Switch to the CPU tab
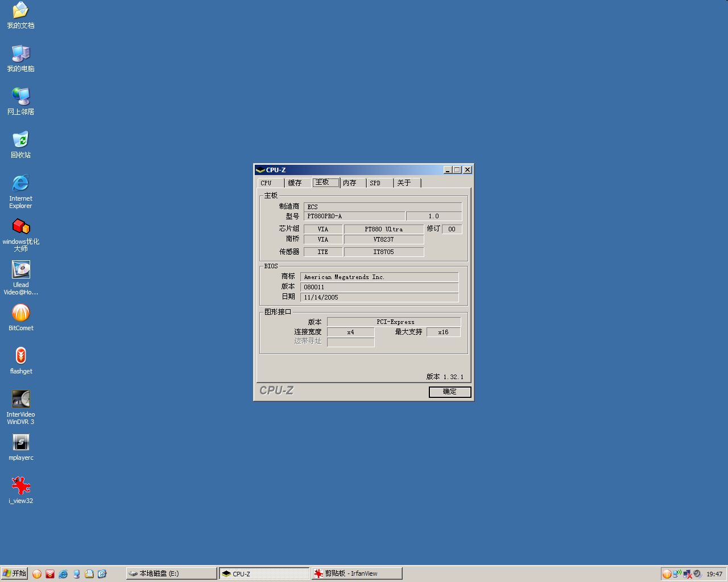Viewport: 728px width, 582px height. tap(270, 183)
